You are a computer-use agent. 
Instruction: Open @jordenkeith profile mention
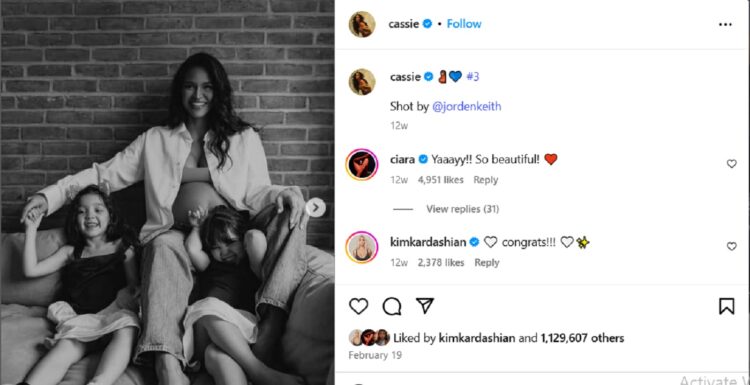(466, 106)
